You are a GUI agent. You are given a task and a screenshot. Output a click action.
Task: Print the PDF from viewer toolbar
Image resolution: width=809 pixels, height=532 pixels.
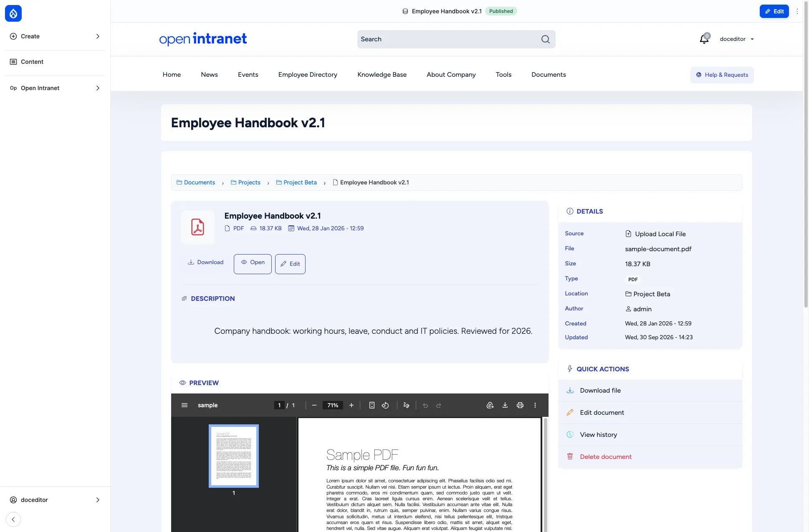[x=520, y=405]
